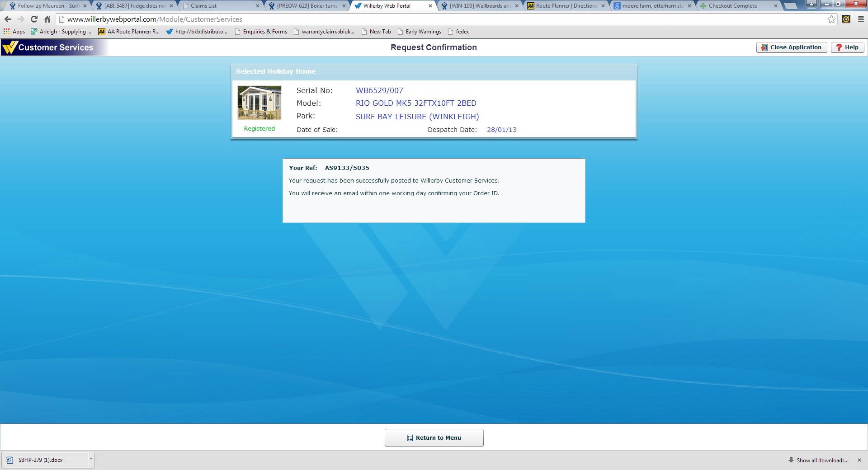868x470 pixels.
Task: Open Enquiries & Forms bookmark
Action: pos(261,32)
